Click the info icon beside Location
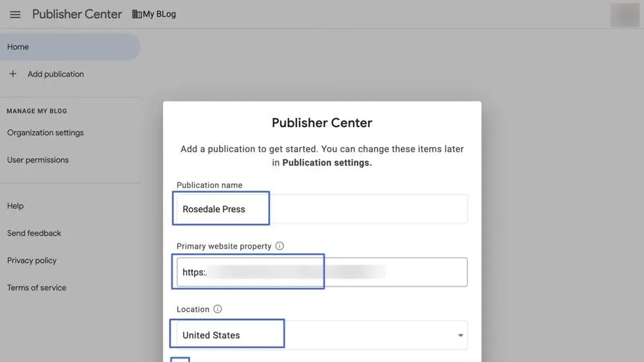Image resolution: width=644 pixels, height=362 pixels. coord(217,309)
